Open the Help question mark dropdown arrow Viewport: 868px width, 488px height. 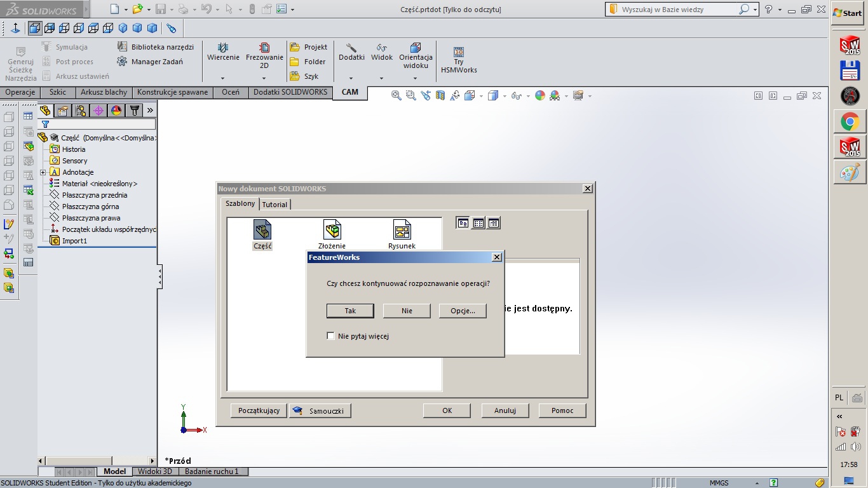click(x=780, y=10)
